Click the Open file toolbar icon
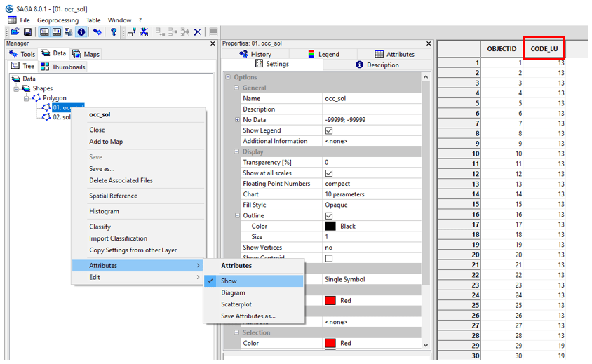This screenshot has width=592, height=364. tap(15, 32)
